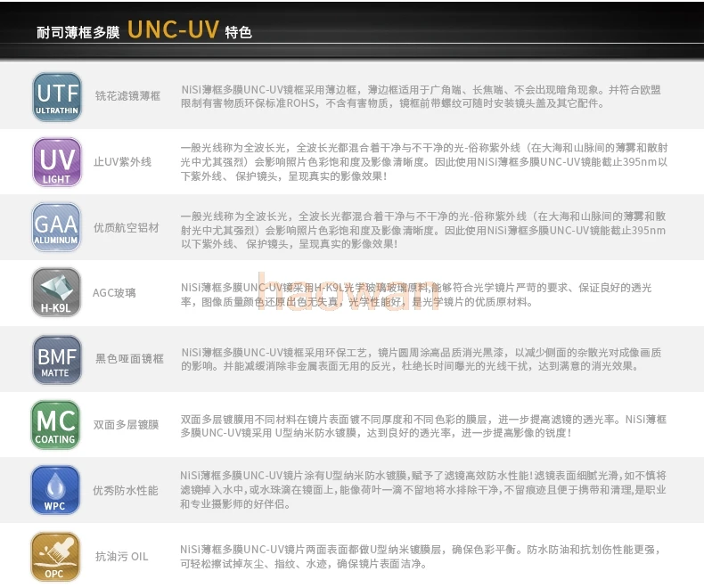The width and height of the screenshot is (704, 588).
Task: Click the MC coating description paragraph
Action: 423,426
